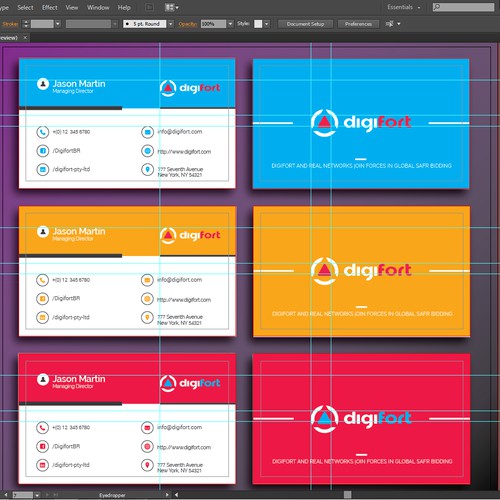Open the Window menu
This screenshot has height=500, width=500.
pos(98,7)
